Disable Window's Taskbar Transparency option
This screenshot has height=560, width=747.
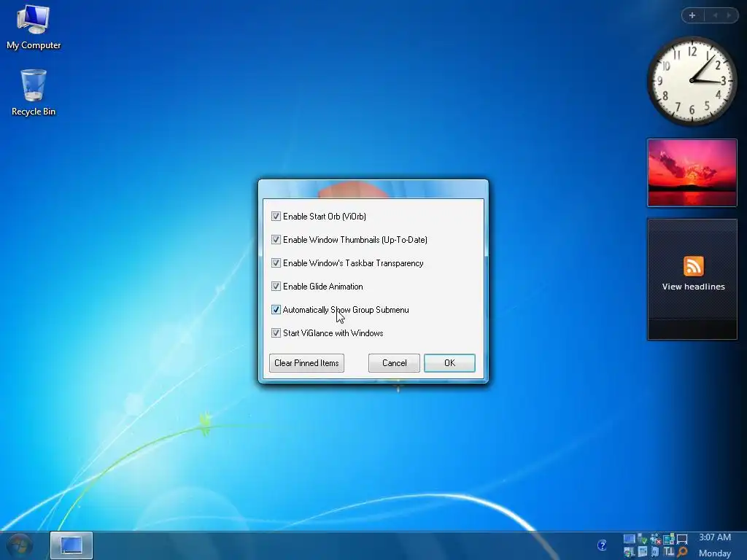276,262
